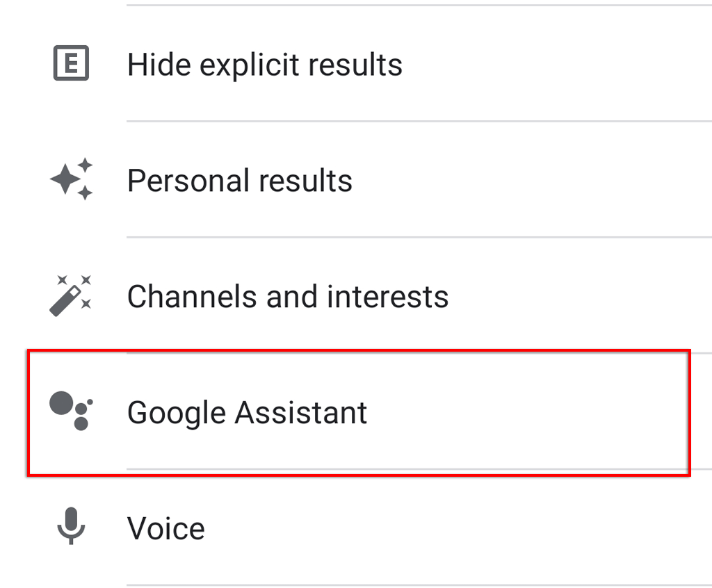The height and width of the screenshot is (588, 712).
Task: Tap the sparkle stars Personal results icon
Action: click(72, 179)
